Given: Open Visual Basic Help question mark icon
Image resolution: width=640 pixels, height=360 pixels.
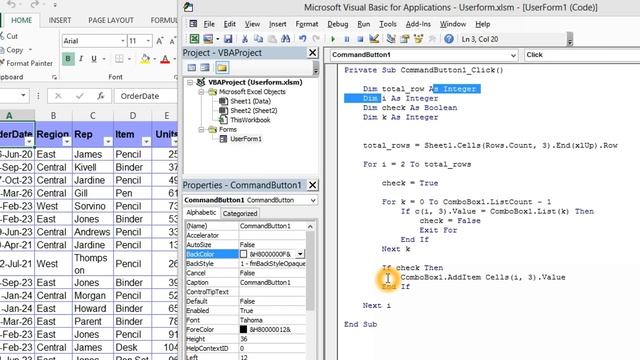Looking at the screenshot, I should point(449,39).
